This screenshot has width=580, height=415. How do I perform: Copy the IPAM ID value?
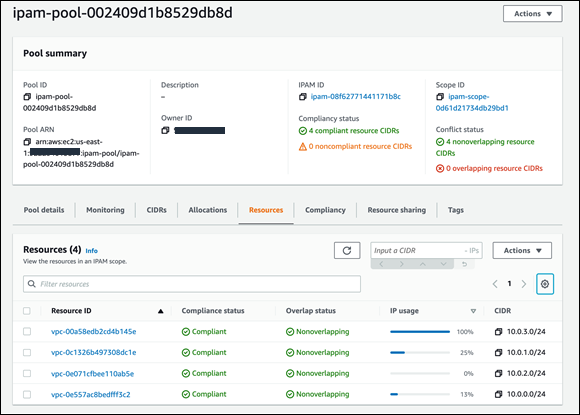tap(303, 97)
